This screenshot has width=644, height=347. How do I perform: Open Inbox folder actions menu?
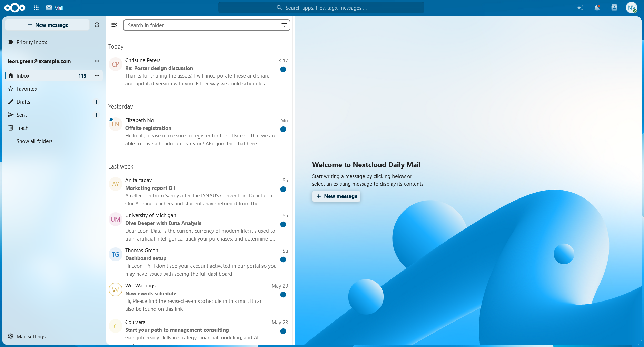coord(97,75)
